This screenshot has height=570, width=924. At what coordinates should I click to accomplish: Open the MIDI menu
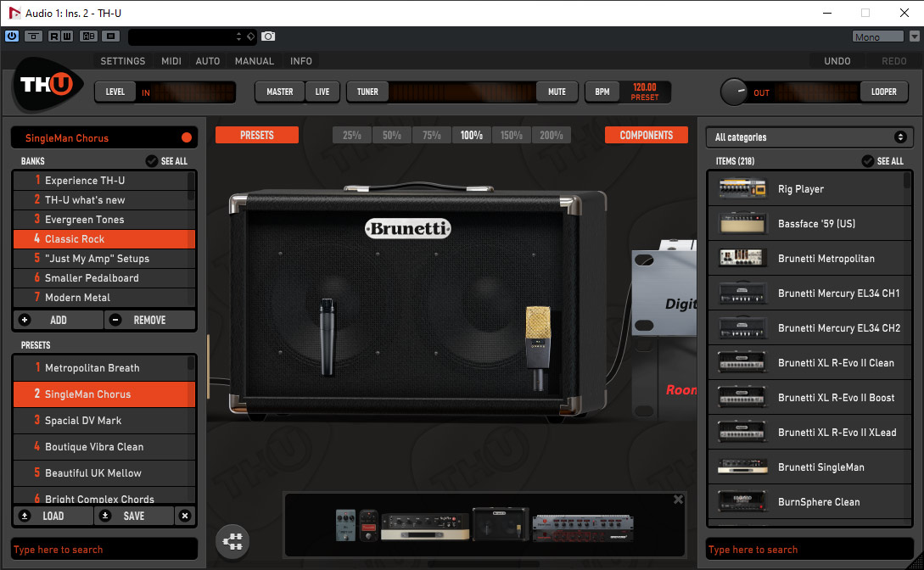171,61
